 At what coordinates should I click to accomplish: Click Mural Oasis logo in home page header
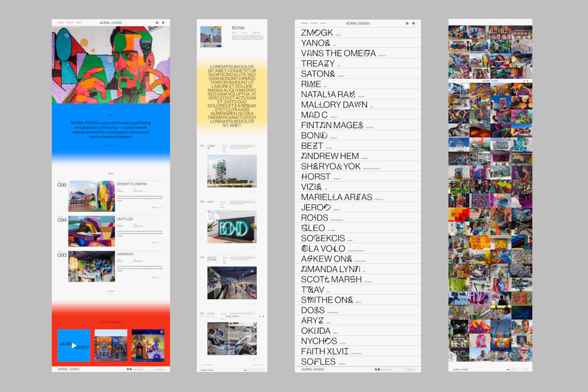tap(111, 23)
